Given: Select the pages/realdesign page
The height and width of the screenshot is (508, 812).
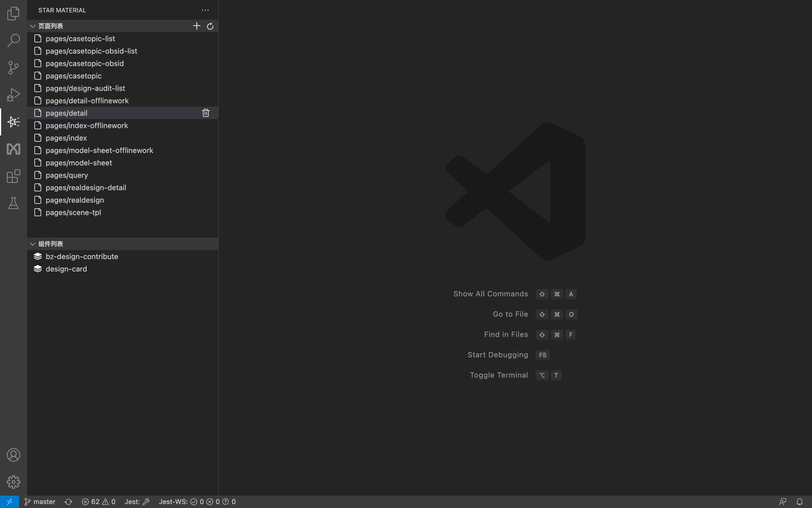Looking at the screenshot, I should (123, 200).
